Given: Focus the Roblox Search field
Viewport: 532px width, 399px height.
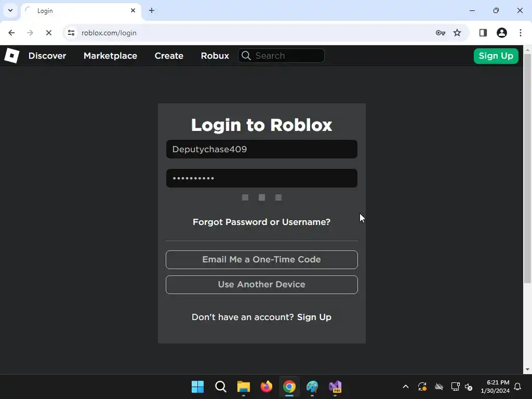Looking at the screenshot, I should pos(281,56).
